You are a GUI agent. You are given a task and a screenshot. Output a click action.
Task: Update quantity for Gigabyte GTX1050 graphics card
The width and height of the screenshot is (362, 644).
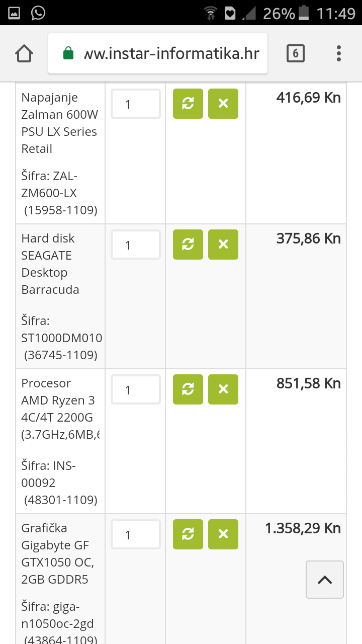188,534
